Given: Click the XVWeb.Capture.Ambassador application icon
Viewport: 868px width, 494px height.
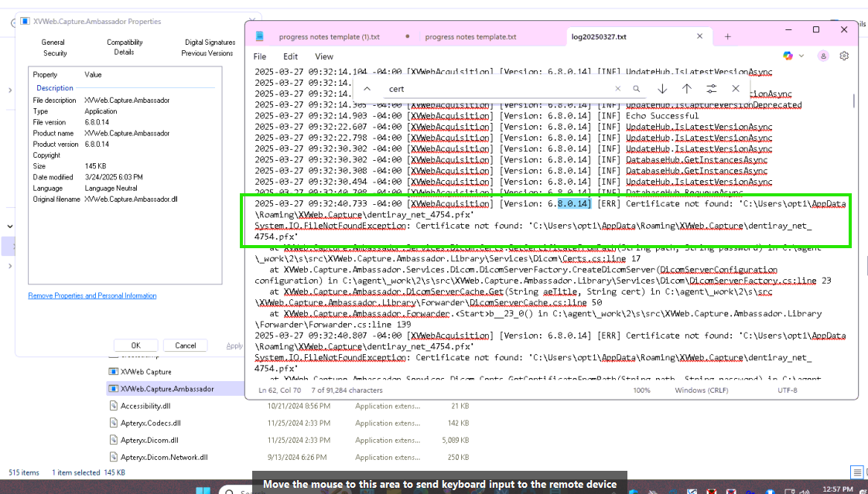Looking at the screenshot, I should tap(113, 389).
